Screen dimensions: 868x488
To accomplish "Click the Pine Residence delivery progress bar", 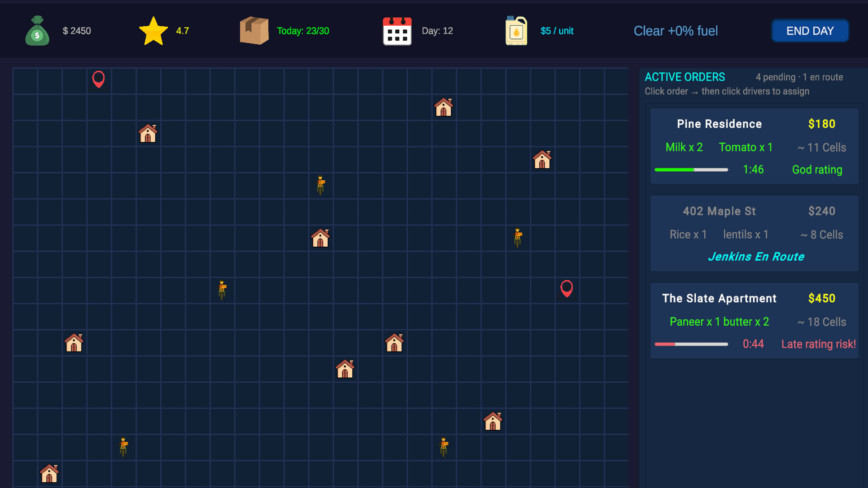I will [x=691, y=169].
